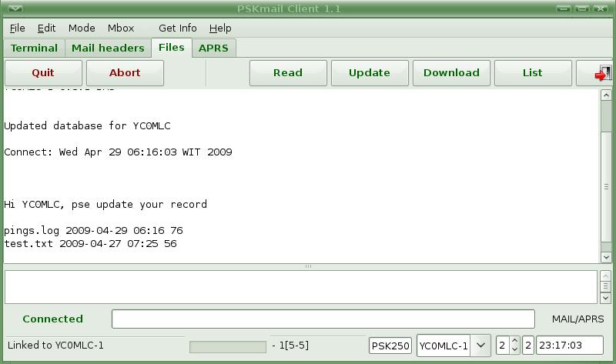Click the Abort button
Viewport: 616px width, 364px height.
point(125,73)
